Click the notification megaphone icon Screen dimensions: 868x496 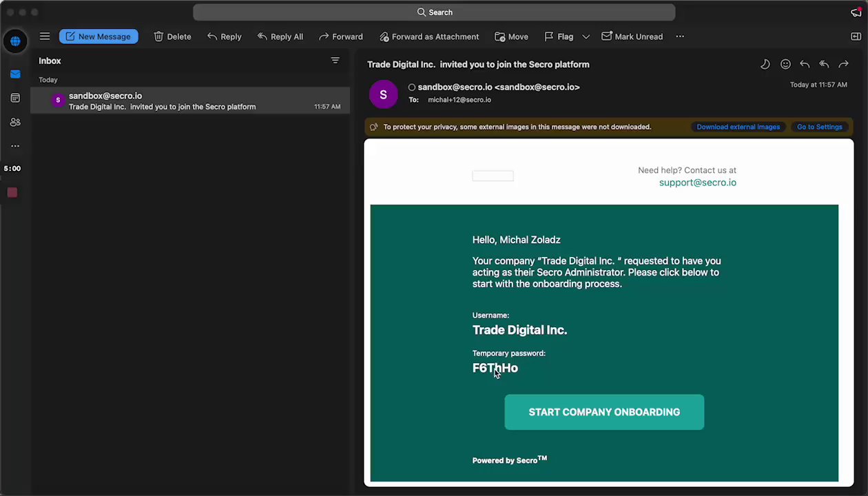[856, 12]
